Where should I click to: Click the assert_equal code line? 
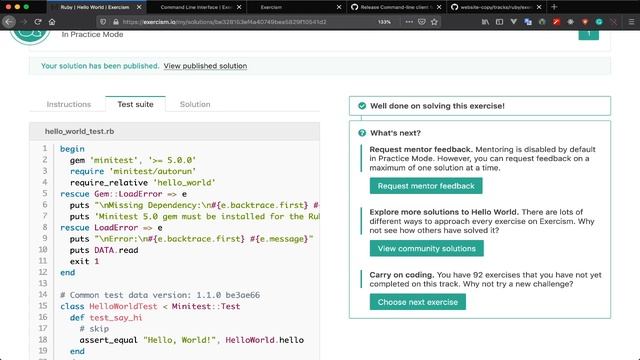pos(191,340)
